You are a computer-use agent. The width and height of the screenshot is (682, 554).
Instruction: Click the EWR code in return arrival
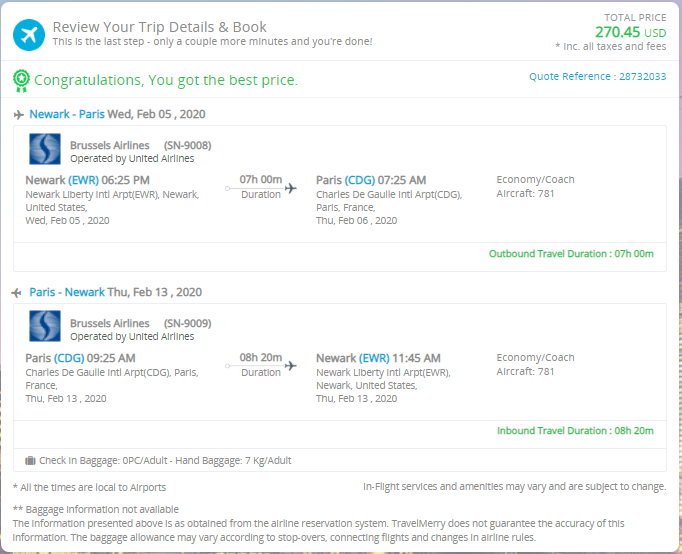pos(375,358)
